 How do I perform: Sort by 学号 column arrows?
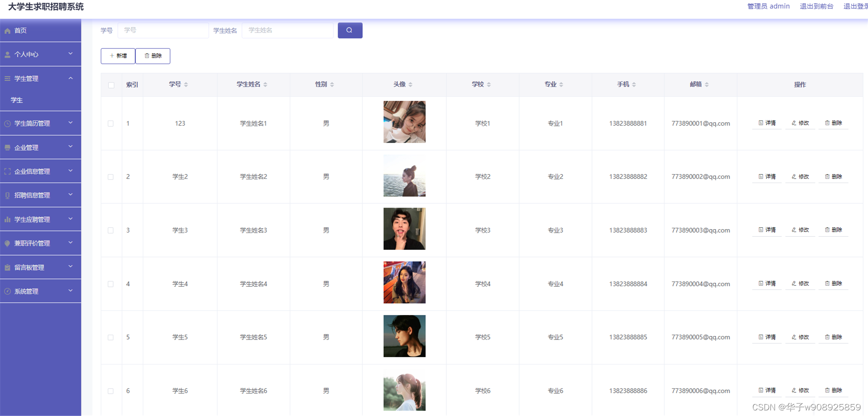(x=186, y=85)
